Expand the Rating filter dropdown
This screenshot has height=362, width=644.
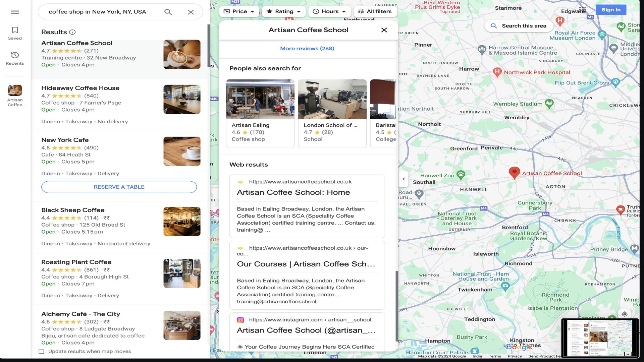coord(283,11)
